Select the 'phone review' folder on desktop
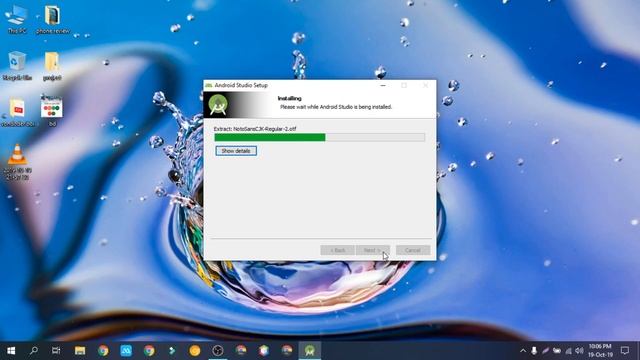This screenshot has height=360, width=640. click(53, 19)
